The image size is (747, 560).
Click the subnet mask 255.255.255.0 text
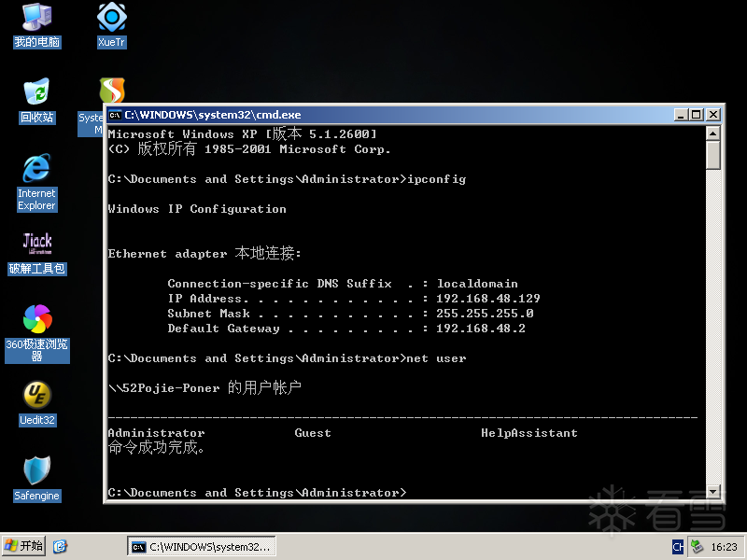pos(485,314)
